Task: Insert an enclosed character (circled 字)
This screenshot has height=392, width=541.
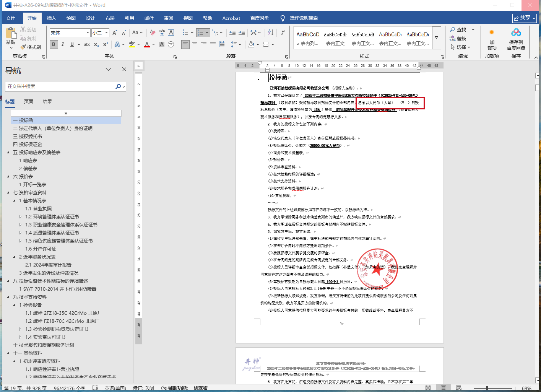Action: (x=171, y=44)
